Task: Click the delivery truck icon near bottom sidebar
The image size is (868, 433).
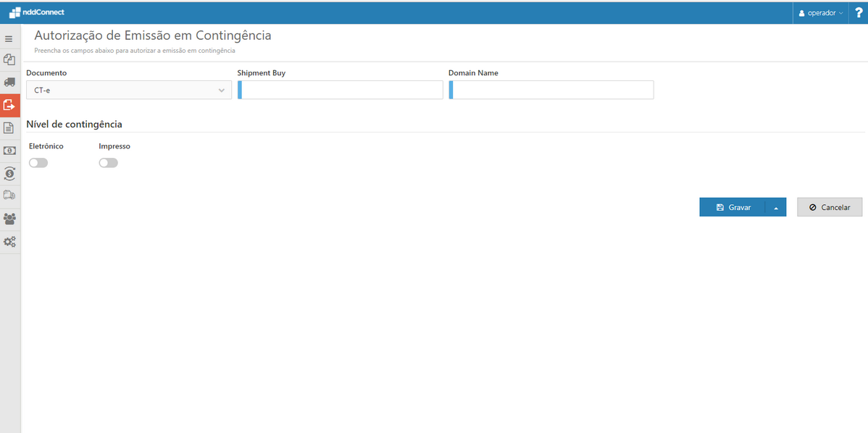Action: (x=9, y=196)
